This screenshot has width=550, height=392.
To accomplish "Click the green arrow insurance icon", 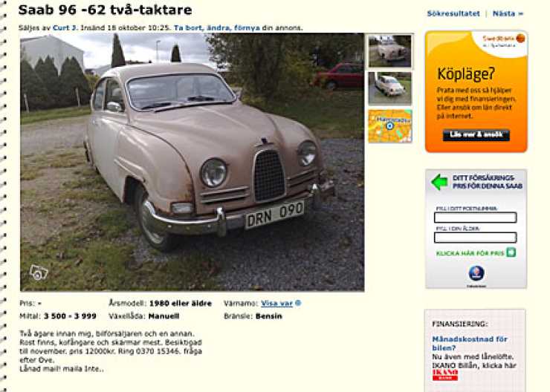I will [x=439, y=182].
